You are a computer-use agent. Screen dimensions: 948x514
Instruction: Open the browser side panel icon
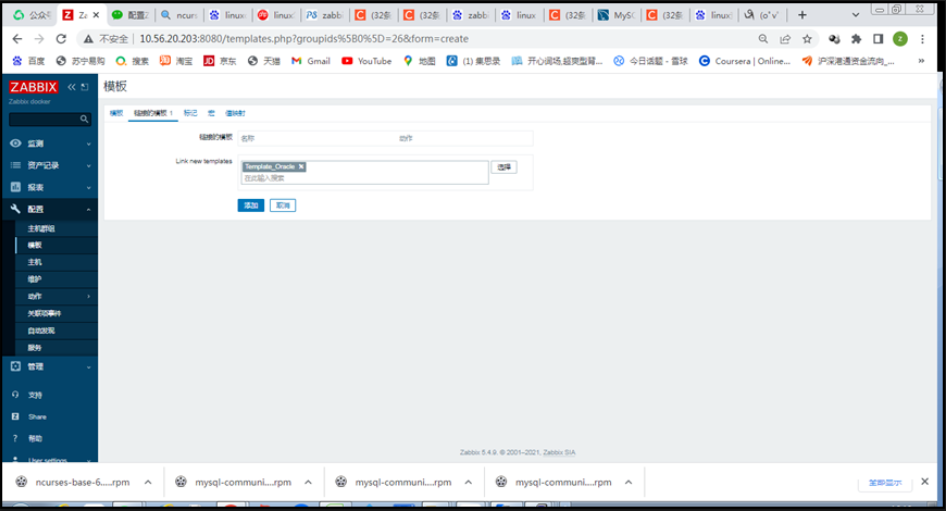click(878, 39)
